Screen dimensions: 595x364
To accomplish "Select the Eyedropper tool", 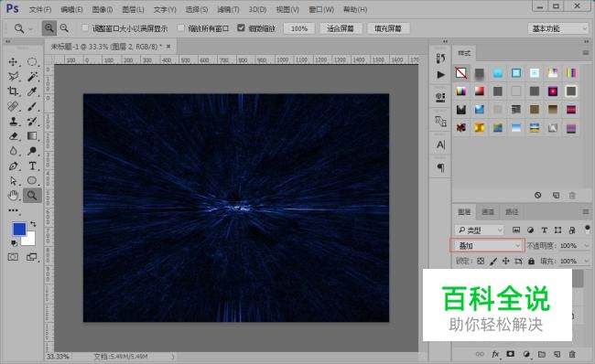I will (x=32, y=91).
